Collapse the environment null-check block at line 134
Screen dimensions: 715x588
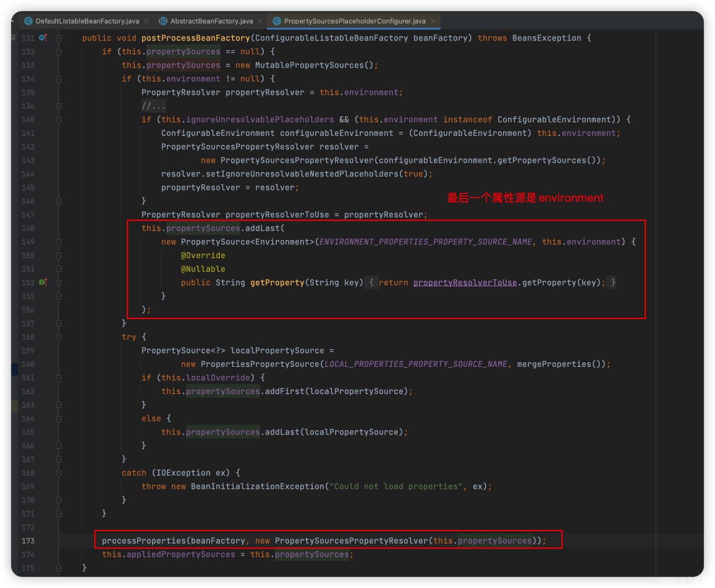coord(59,79)
